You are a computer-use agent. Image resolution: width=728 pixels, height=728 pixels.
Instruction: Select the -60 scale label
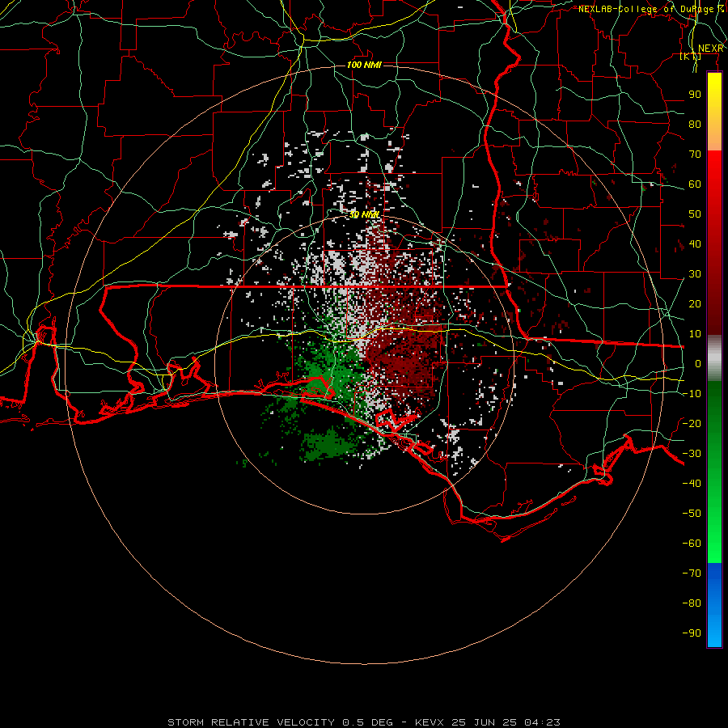(692, 544)
